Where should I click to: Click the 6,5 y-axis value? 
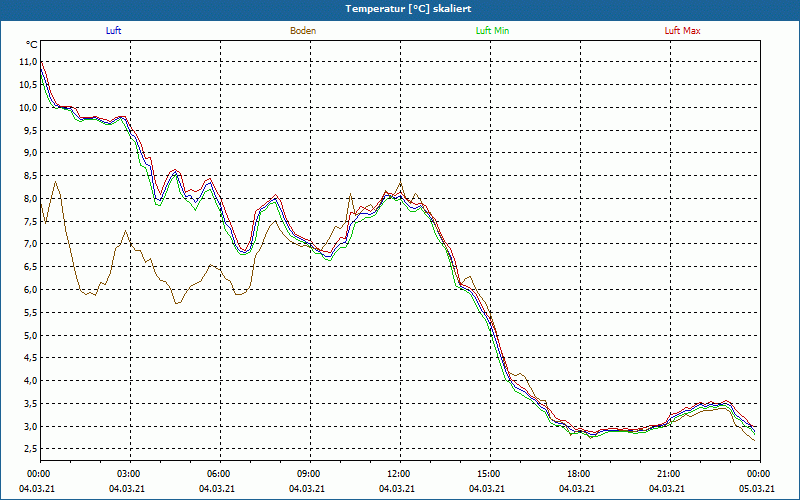(31, 267)
